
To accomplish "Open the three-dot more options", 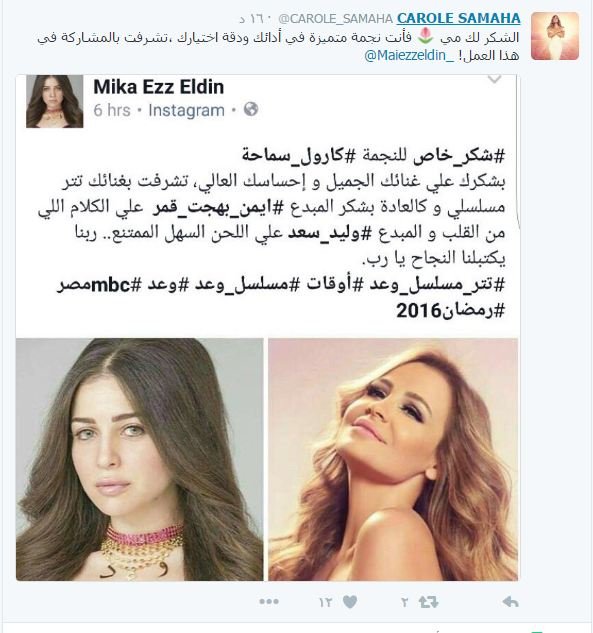I will coord(269,602).
